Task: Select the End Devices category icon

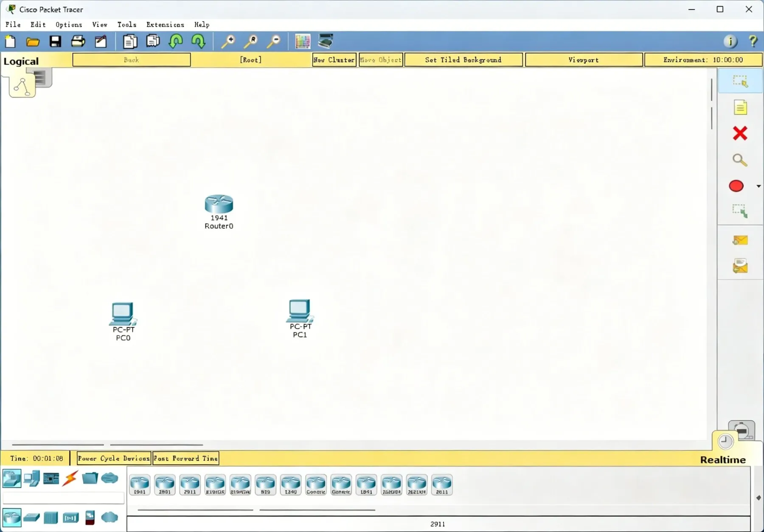Action: point(32,479)
